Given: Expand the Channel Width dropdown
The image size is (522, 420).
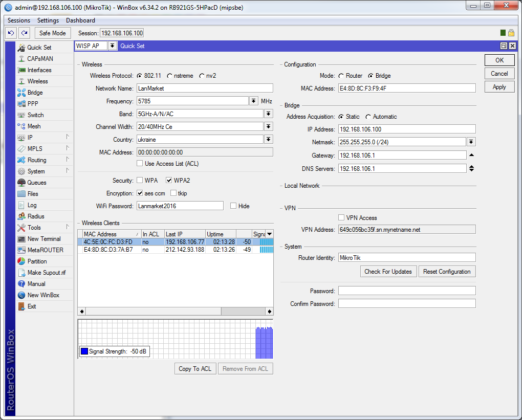Looking at the screenshot, I should (x=268, y=126).
